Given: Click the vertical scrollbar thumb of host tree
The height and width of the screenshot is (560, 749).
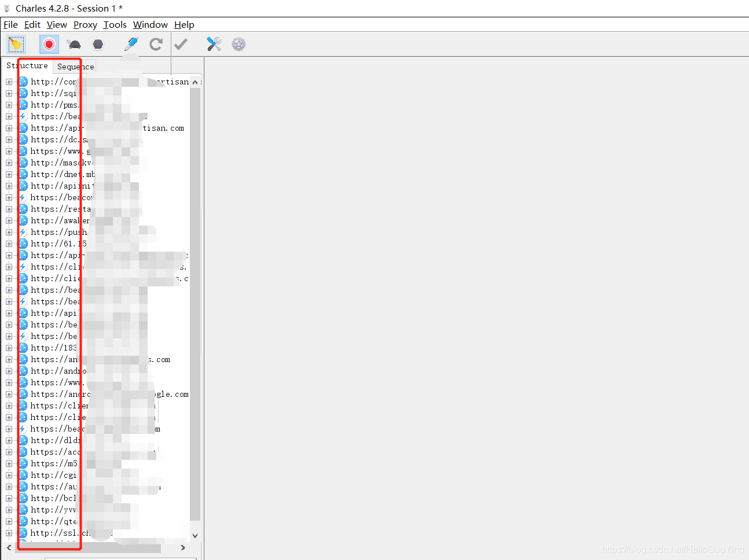Looking at the screenshot, I should click(x=195, y=304).
